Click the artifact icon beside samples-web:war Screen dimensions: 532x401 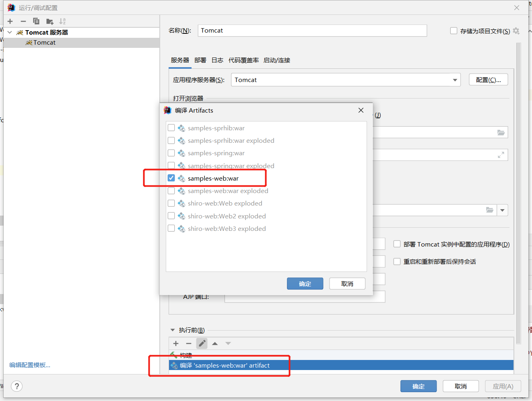181,178
